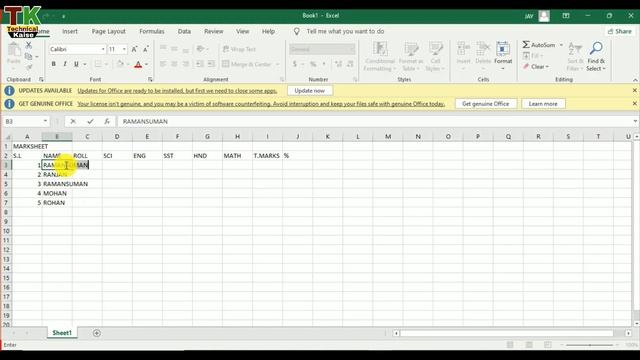Dismiss the Updates Available banner
This screenshot has width=640, height=360.
634,91
